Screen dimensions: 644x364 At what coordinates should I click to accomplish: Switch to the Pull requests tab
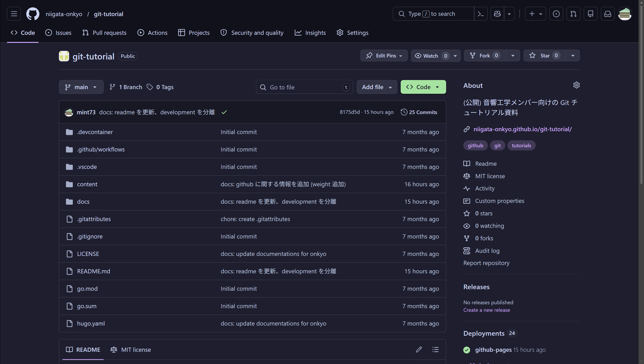pos(104,33)
